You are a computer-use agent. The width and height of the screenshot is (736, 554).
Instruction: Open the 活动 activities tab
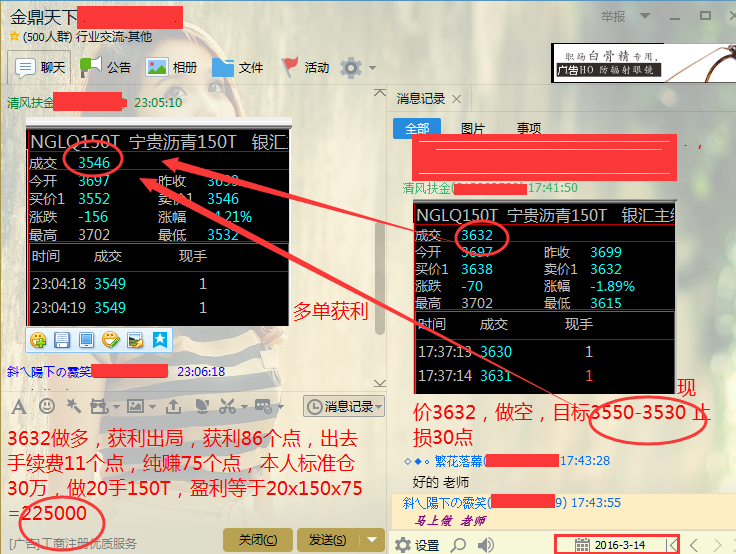pyautogui.click(x=305, y=68)
